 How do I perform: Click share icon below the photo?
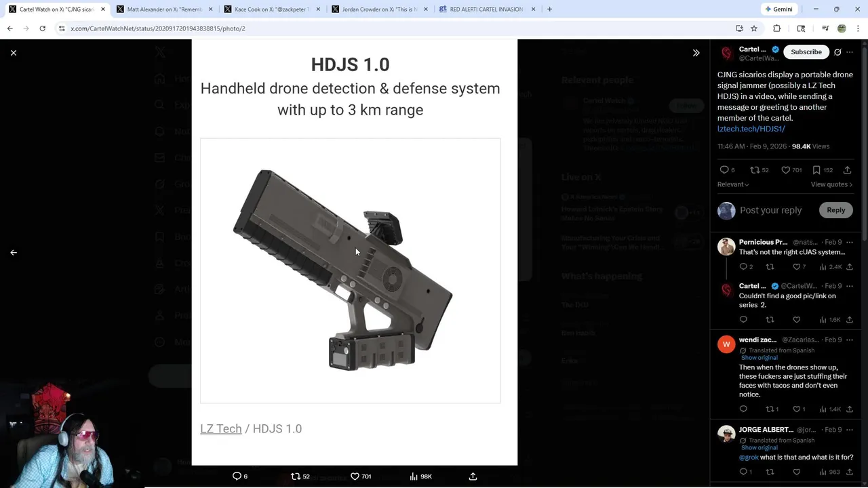[473, 476]
